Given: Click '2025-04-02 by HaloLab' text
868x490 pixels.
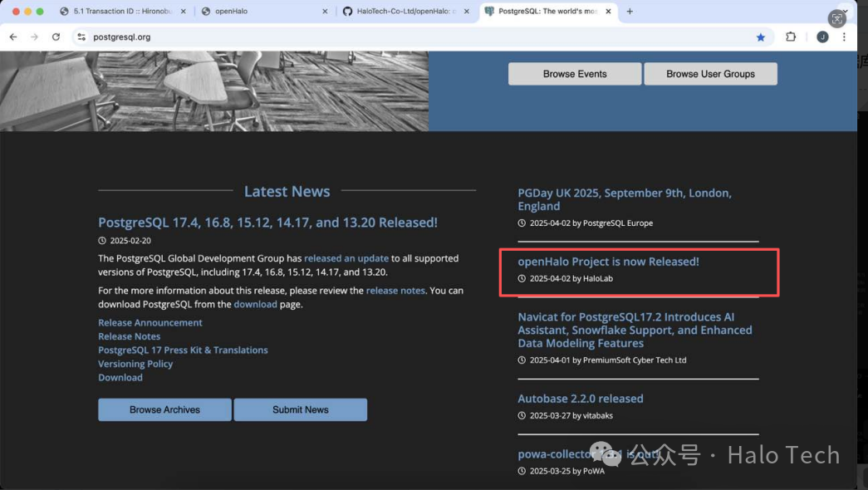Looking at the screenshot, I should [571, 278].
